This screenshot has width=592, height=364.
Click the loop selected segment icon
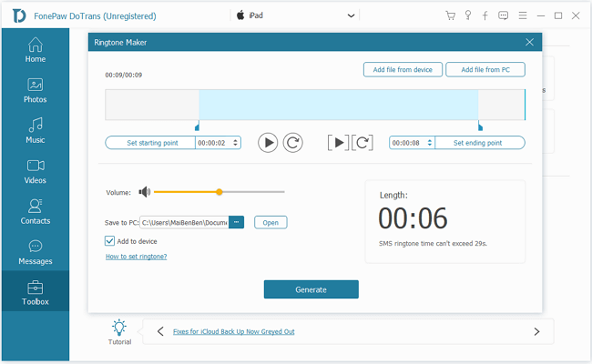point(362,142)
